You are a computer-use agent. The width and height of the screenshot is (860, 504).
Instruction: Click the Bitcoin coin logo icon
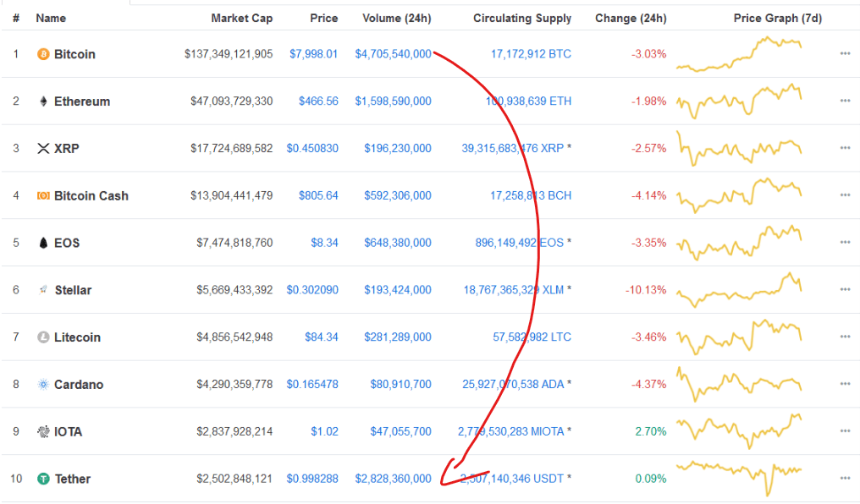coord(43,54)
